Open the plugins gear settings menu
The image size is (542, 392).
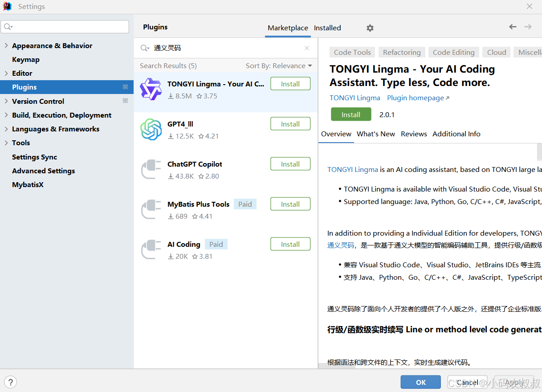370,28
